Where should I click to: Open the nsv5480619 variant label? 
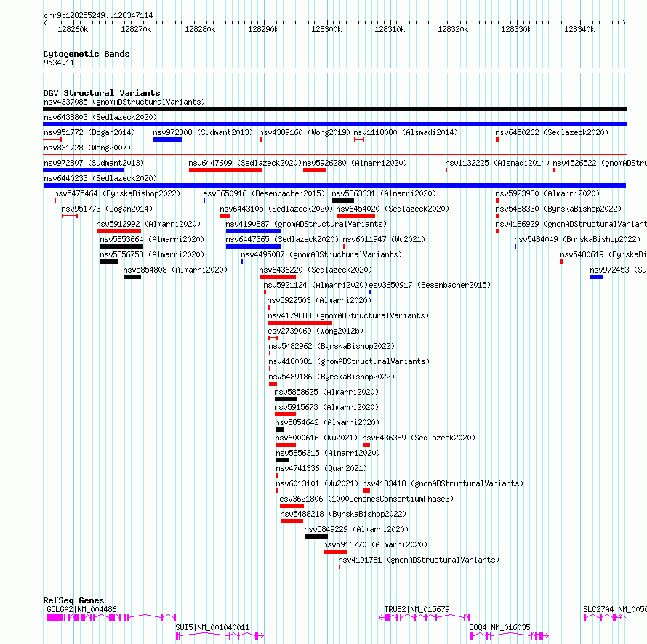603,254
